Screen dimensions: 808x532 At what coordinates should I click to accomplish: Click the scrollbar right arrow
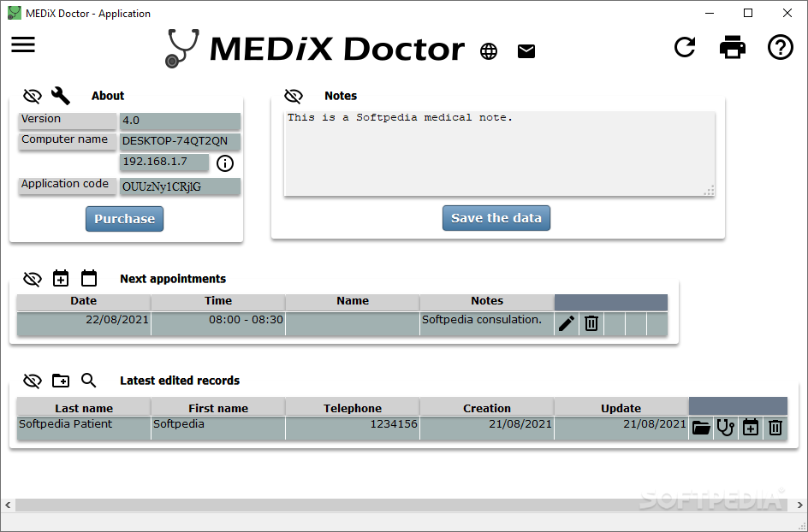[x=800, y=505]
